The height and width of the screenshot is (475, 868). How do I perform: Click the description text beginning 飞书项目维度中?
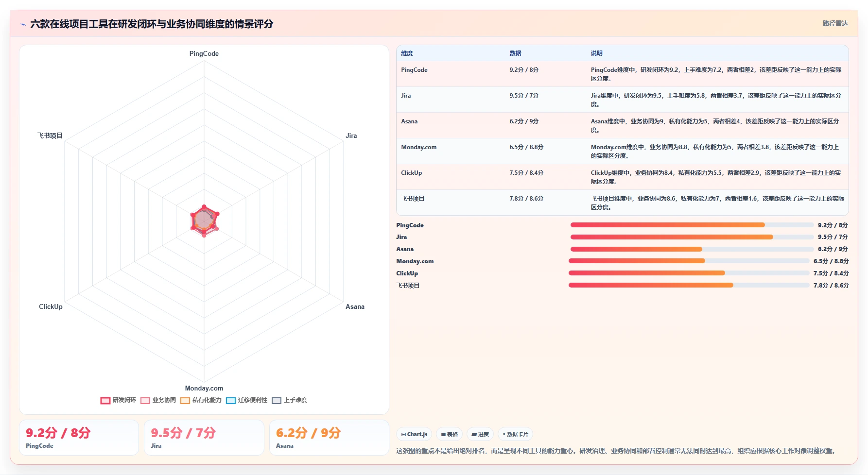click(x=717, y=203)
